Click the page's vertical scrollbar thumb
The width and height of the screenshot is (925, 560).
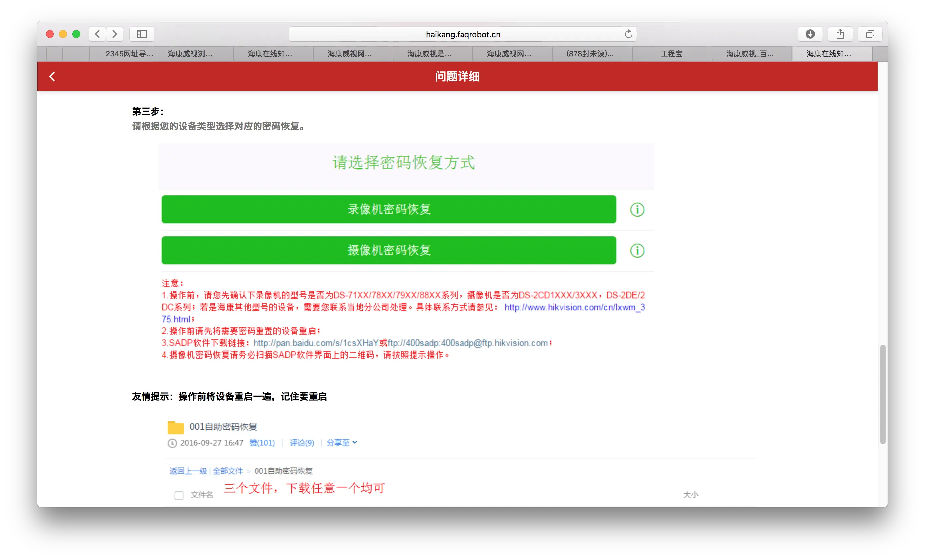[x=882, y=394]
